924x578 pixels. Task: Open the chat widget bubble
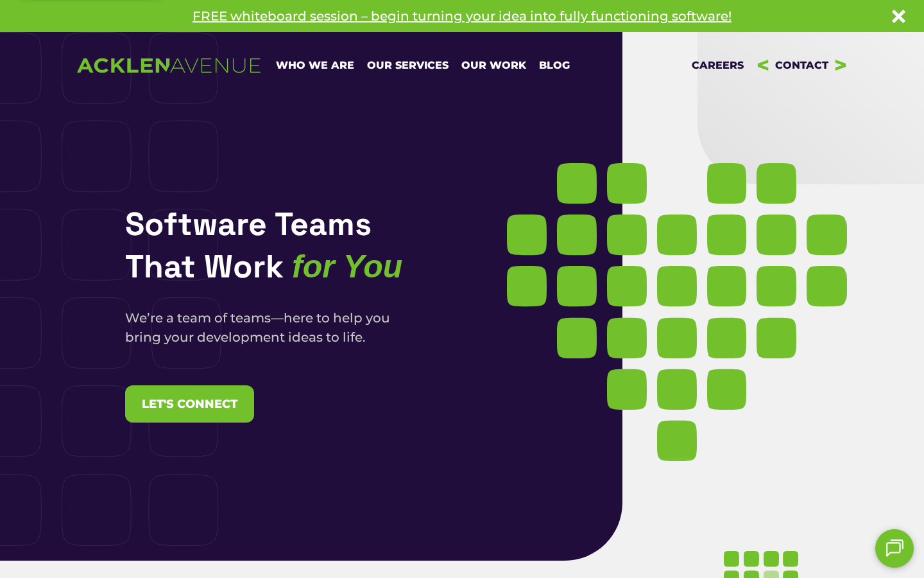[894, 548]
